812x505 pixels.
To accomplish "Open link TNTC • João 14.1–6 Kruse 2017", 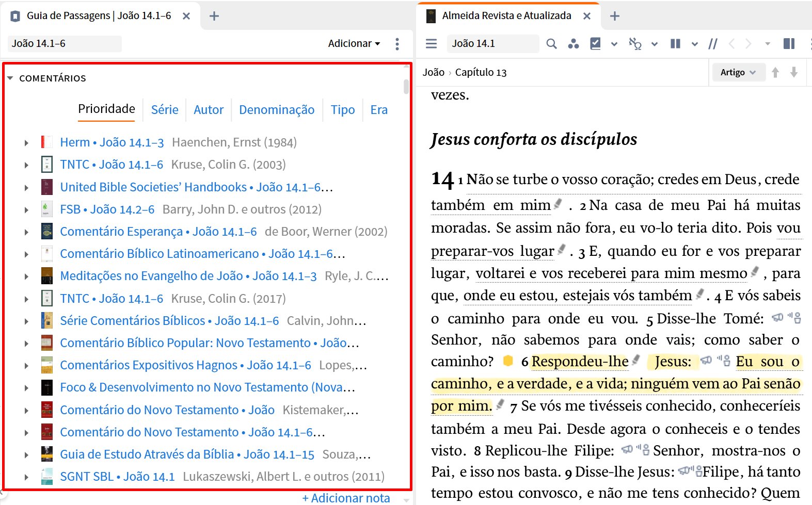I will pyautogui.click(x=112, y=299).
